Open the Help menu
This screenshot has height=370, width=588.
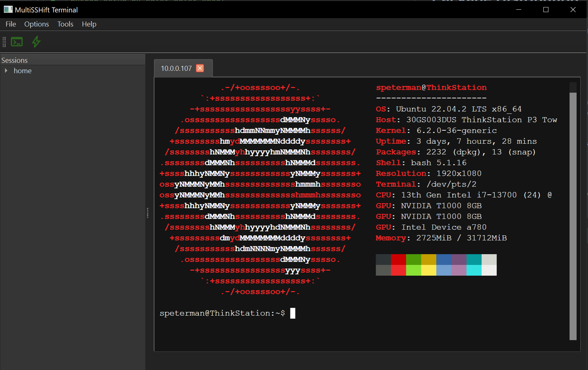coord(89,24)
